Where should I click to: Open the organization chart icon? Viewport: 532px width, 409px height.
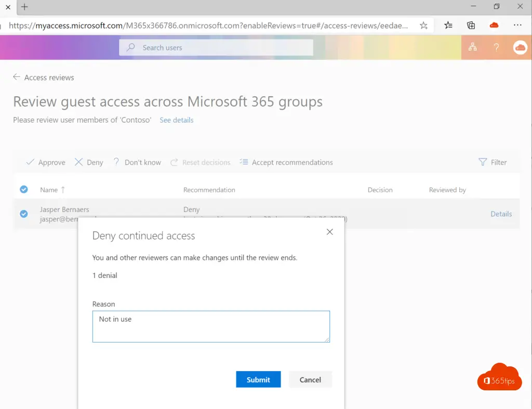(x=472, y=47)
